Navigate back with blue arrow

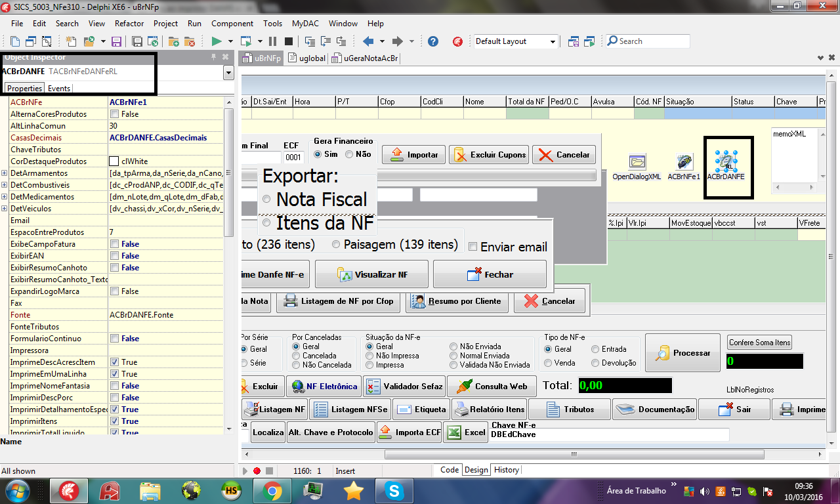coord(368,41)
